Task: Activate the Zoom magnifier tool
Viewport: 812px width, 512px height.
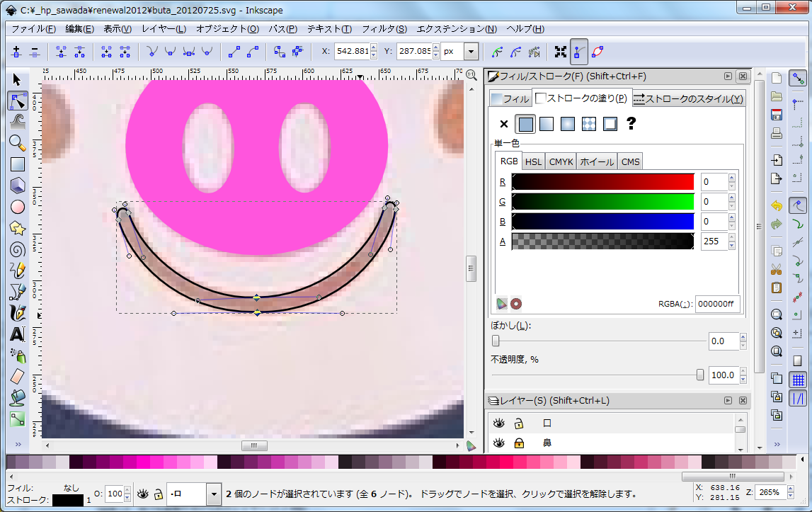Action: (17, 142)
